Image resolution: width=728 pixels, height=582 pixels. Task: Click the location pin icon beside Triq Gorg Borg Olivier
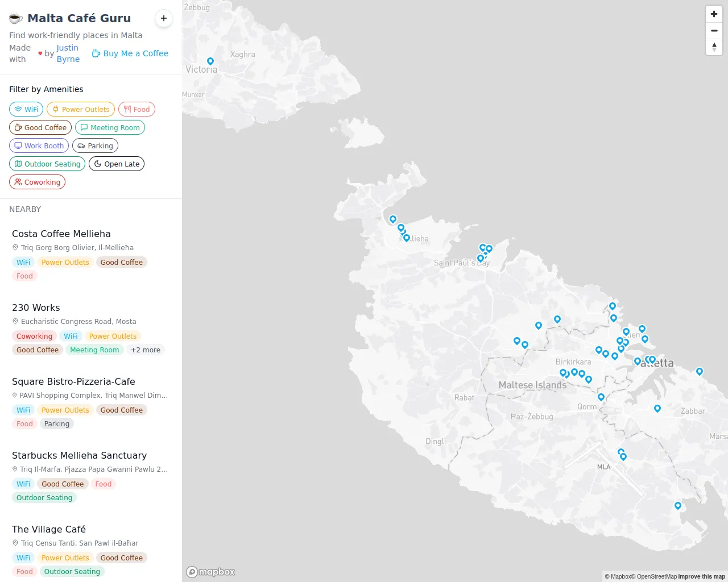(15, 247)
